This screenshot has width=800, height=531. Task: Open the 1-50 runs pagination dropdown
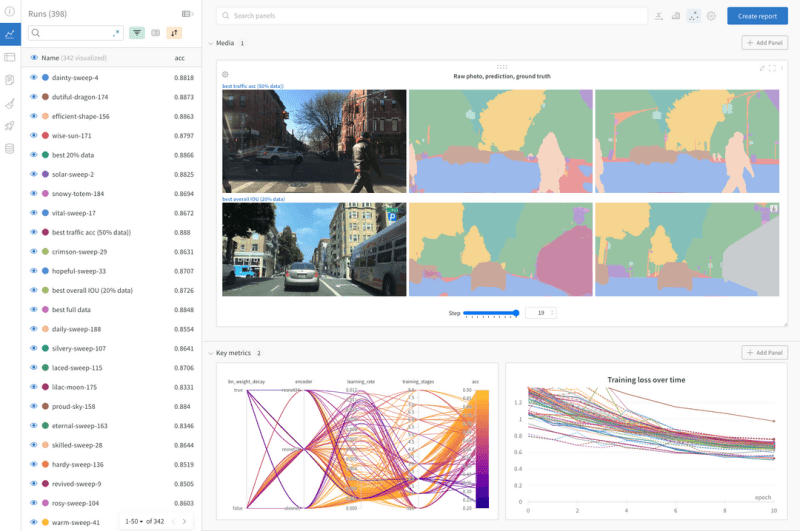(134, 521)
